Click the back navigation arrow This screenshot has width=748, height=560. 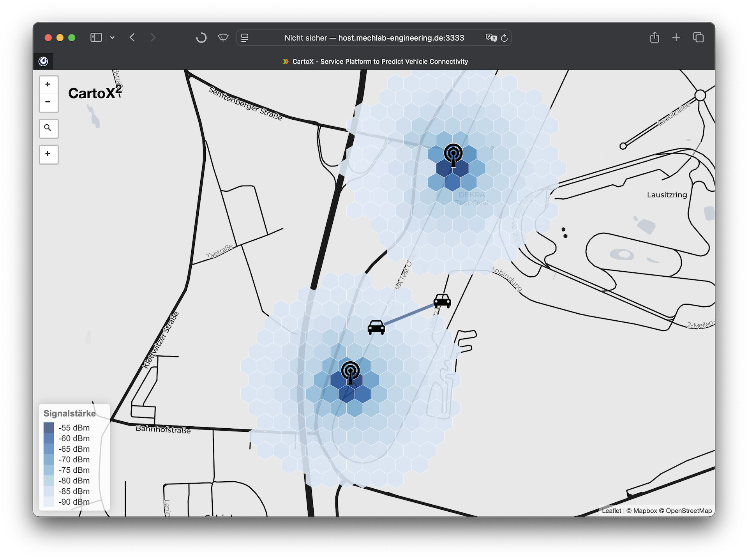pos(132,37)
